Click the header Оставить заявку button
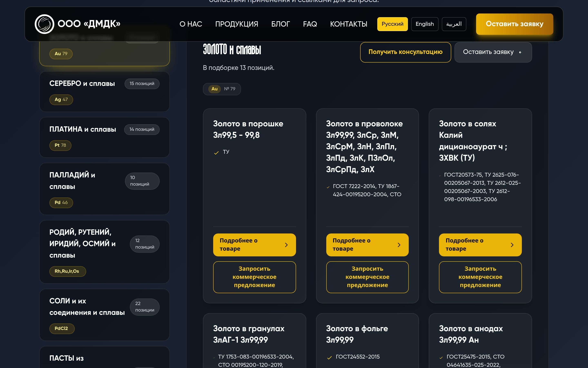Screen dimensions: 588x368 pyautogui.click(x=514, y=24)
